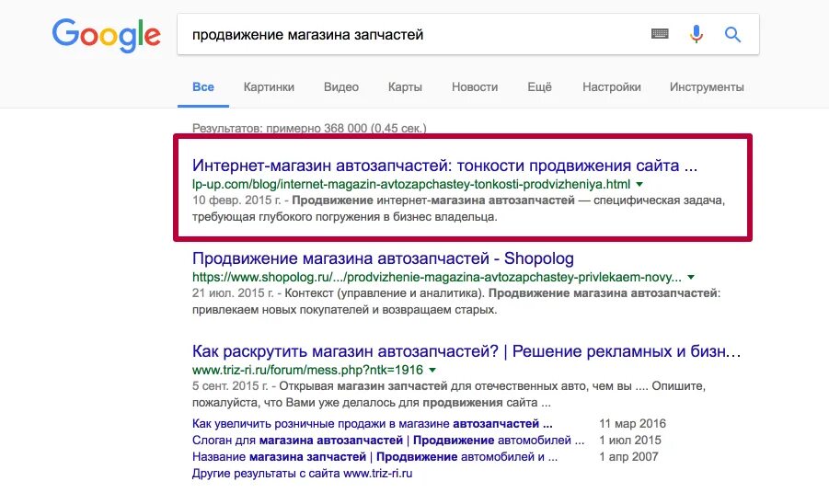Open result Продвижение магазина автозапчастей - Shopolog
The image size is (829, 504).
coord(383,258)
